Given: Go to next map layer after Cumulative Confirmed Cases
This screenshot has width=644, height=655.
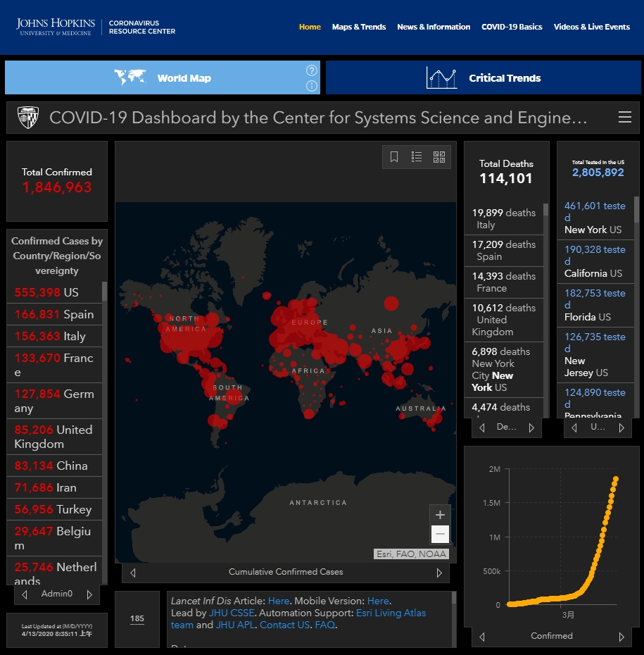Looking at the screenshot, I should click(439, 573).
